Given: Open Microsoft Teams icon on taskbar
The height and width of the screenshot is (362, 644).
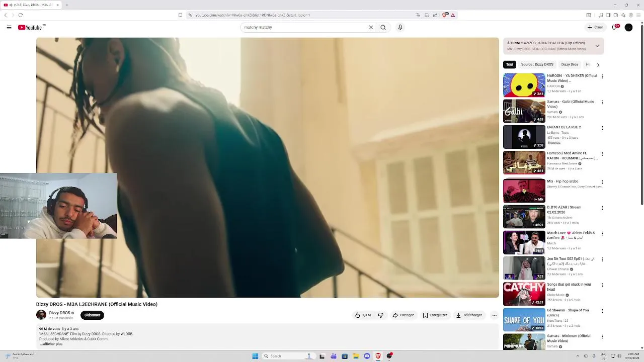Looking at the screenshot, I should tap(333, 356).
